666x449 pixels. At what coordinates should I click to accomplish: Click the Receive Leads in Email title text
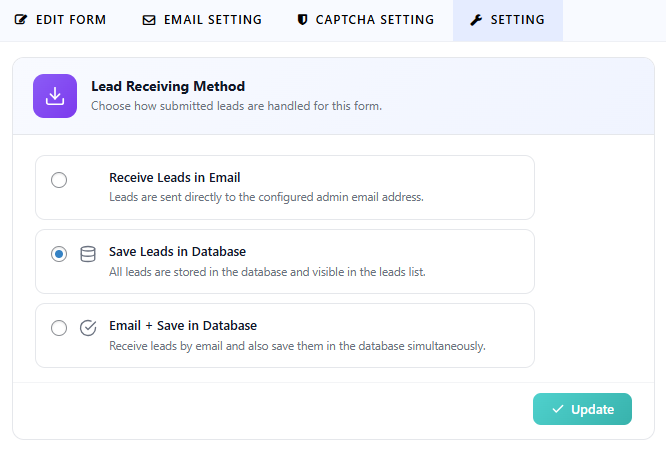[x=174, y=178]
